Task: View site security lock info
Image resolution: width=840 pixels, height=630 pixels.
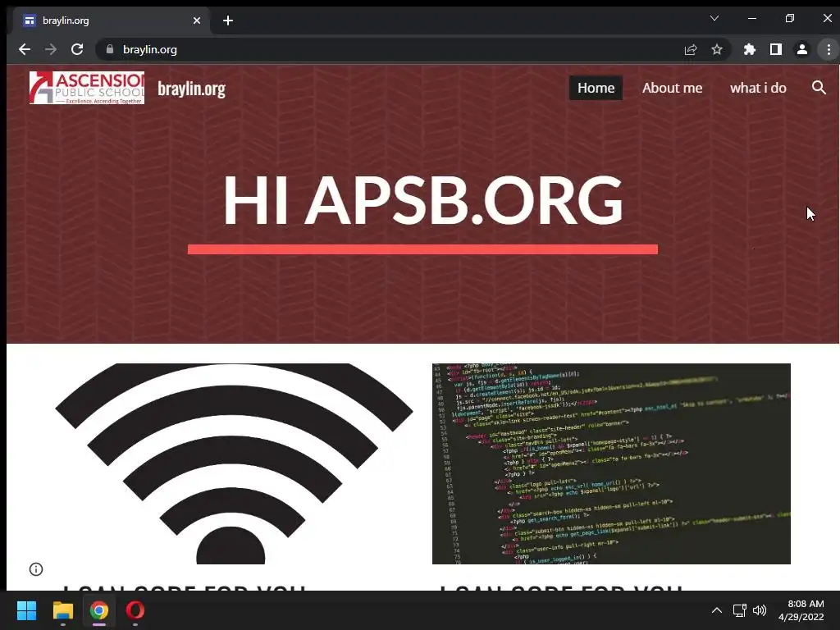Action: 110,49
